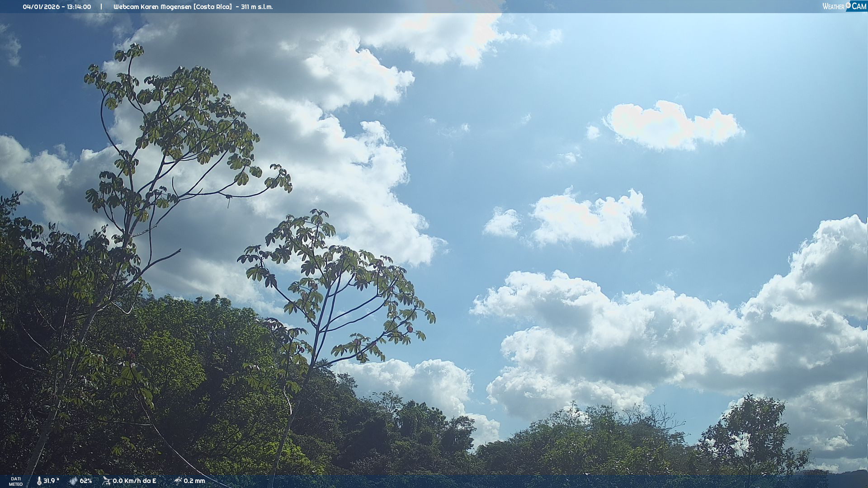Click the 62% humidity value
This screenshot has width=868, height=488.
coord(86,481)
